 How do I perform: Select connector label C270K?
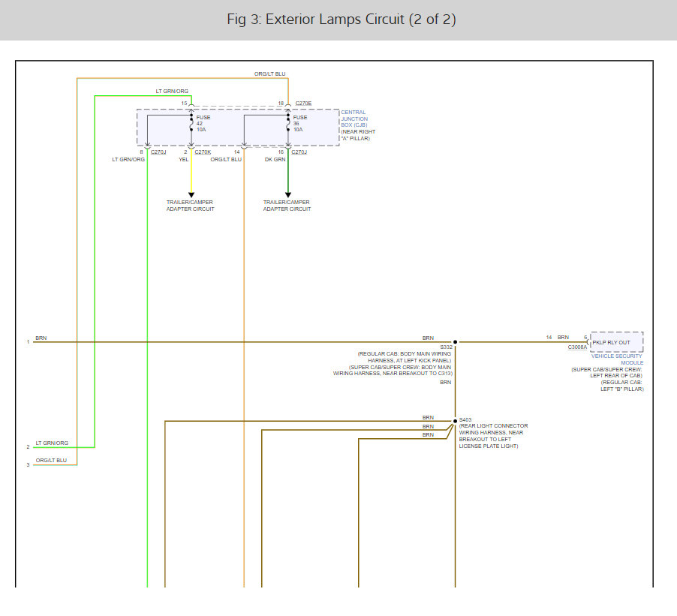pos(203,152)
